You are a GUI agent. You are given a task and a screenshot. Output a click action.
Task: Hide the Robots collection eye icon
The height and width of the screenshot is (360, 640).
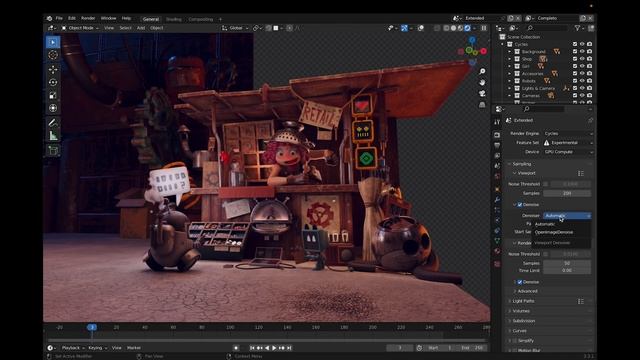coord(582,81)
